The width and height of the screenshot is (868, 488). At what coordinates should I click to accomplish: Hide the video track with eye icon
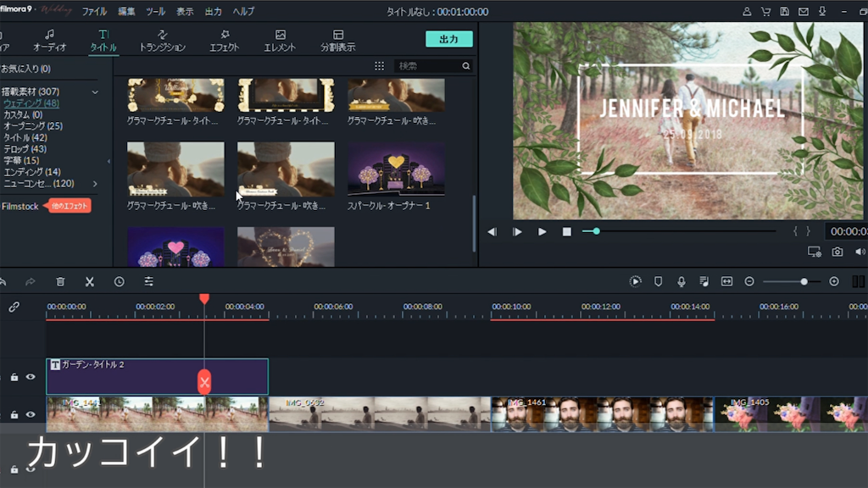(x=31, y=414)
